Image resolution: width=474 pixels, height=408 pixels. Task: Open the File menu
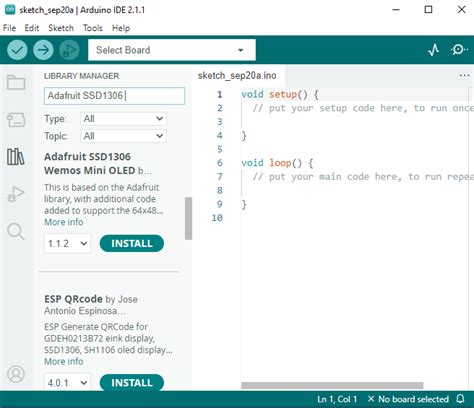click(9, 28)
